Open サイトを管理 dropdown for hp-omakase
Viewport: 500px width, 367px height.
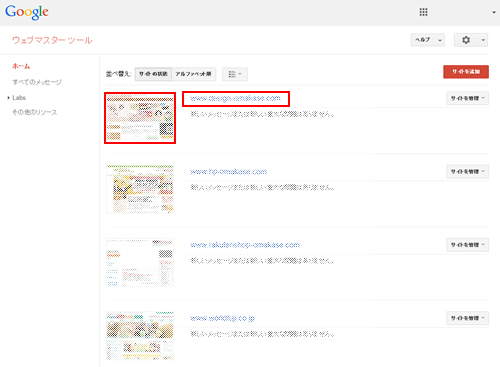click(468, 172)
